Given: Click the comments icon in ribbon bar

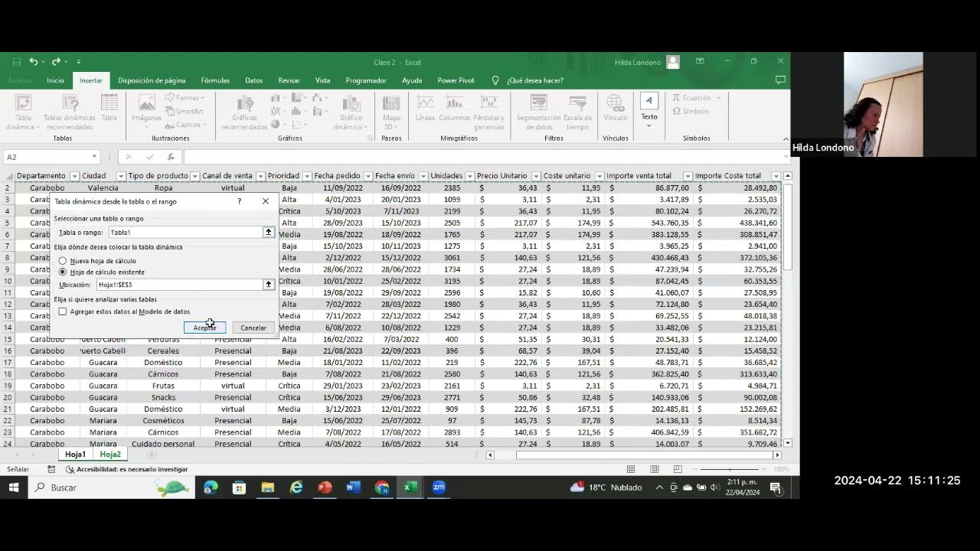Looking at the screenshot, I should tap(780, 80).
